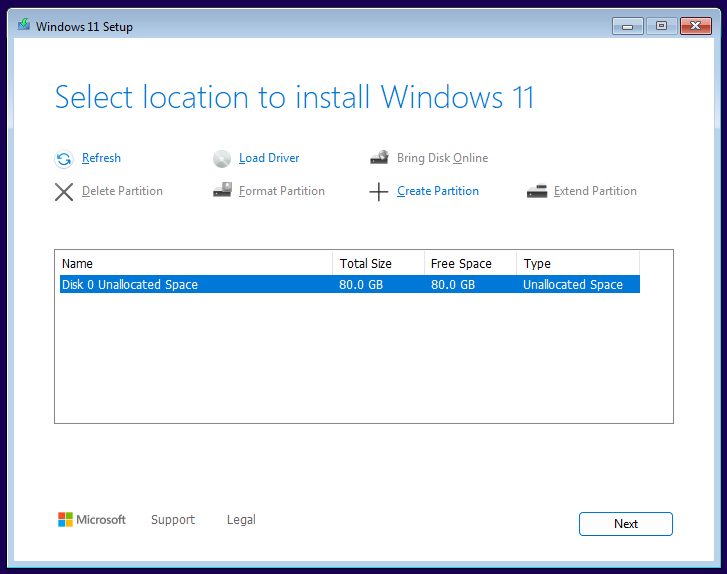The width and height of the screenshot is (727, 574).
Task: Select the Disk 0 Unallocated Space row
Action: [x=350, y=284]
